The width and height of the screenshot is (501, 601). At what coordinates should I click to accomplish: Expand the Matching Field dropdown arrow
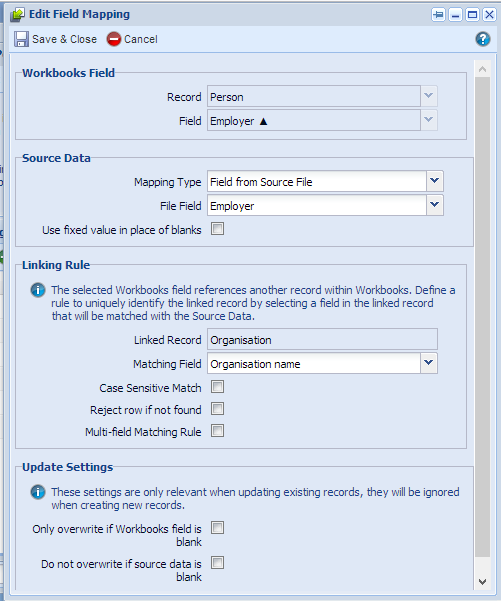pyautogui.click(x=429, y=363)
